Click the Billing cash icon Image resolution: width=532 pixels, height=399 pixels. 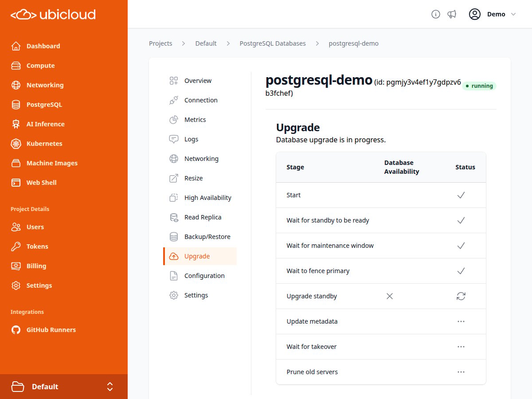click(x=16, y=266)
